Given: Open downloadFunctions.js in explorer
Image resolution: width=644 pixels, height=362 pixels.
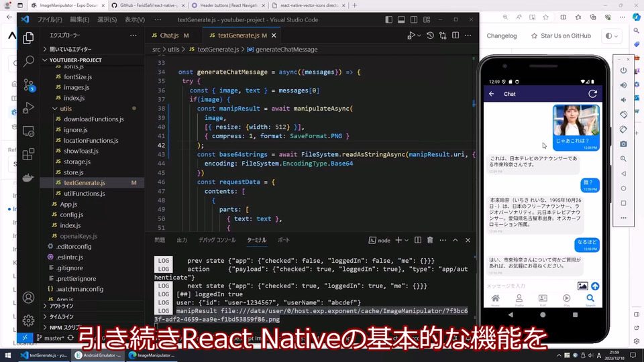Looking at the screenshot, I should (x=94, y=119).
